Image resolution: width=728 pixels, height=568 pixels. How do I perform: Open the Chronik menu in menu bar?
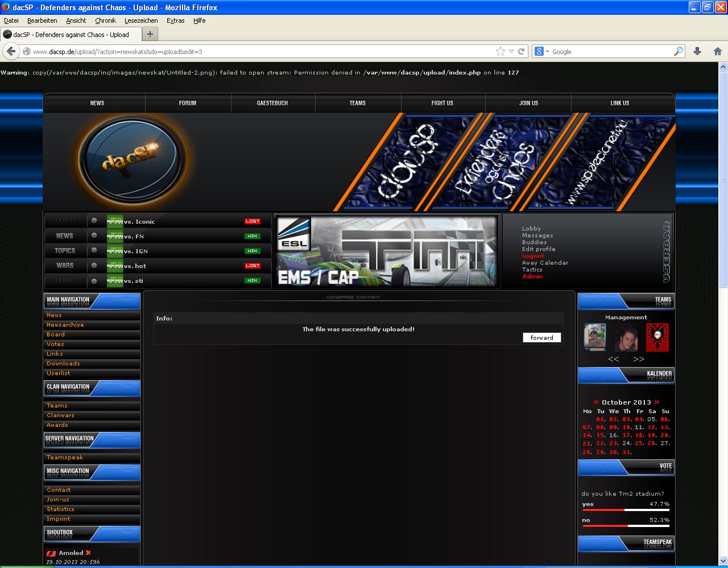(105, 20)
